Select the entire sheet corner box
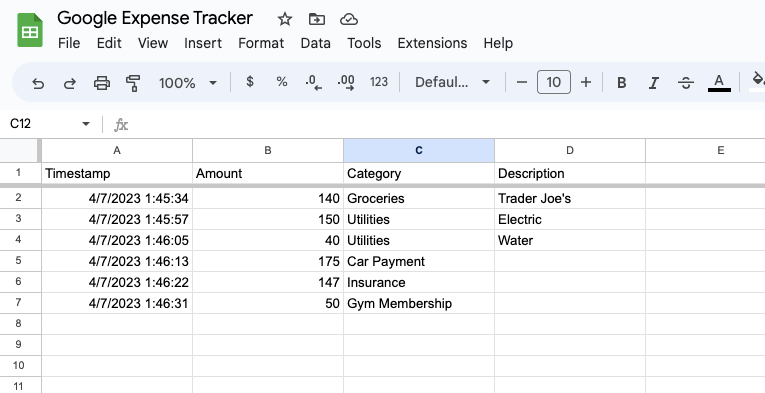The image size is (765, 393). (x=20, y=151)
